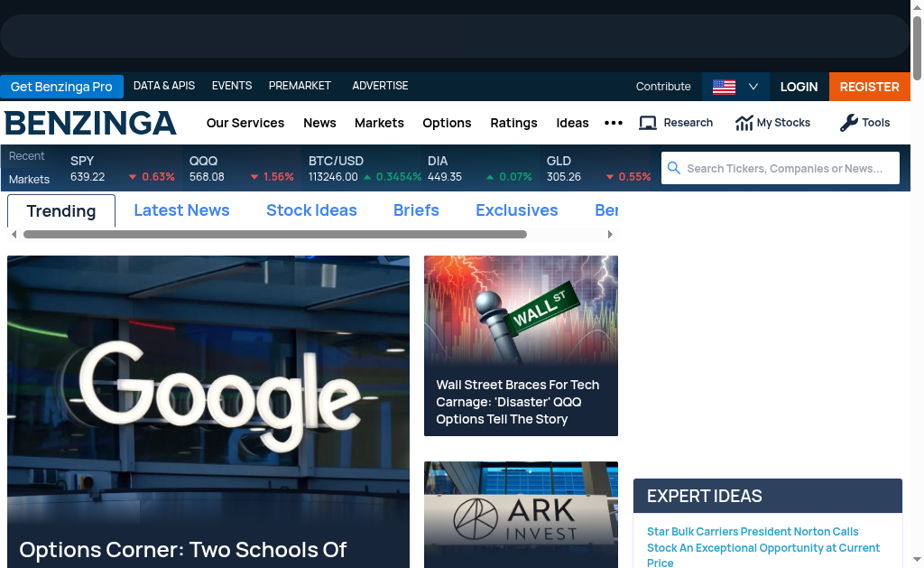Open Wall Street Braces For Tech Carnage headline
This screenshot has height=568, width=924.
click(x=517, y=402)
